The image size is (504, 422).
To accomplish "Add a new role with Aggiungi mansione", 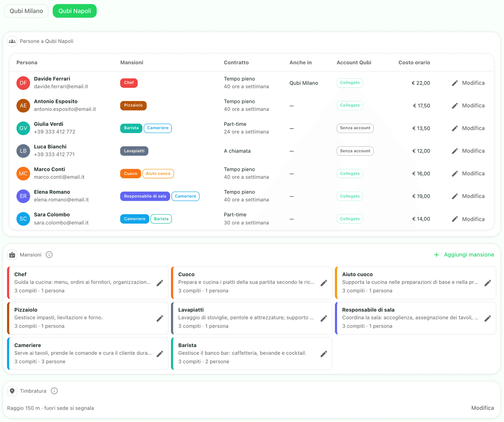I will [x=464, y=255].
